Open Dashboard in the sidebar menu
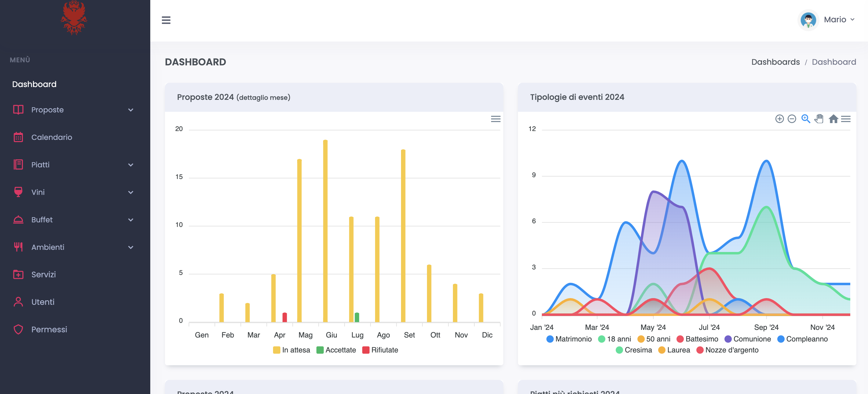Viewport: 868px width, 394px height. click(x=35, y=84)
